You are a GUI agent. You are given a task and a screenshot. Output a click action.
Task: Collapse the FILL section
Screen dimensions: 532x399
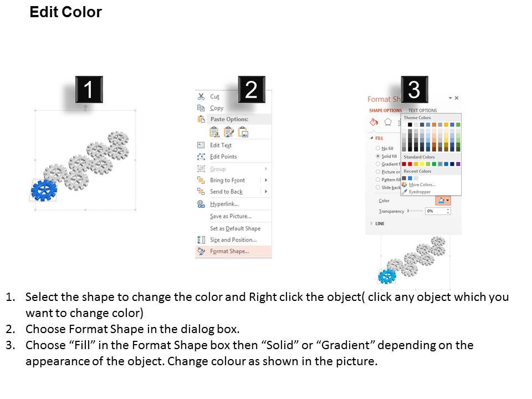(x=373, y=137)
